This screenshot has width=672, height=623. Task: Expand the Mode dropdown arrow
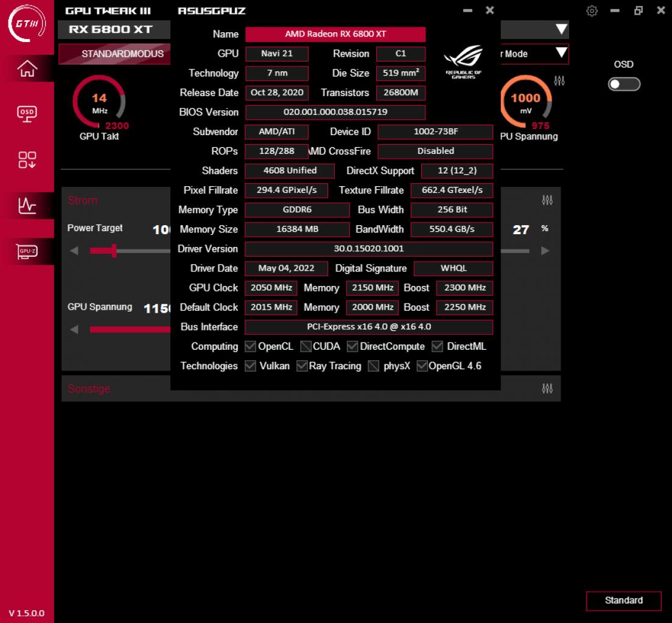(561, 53)
